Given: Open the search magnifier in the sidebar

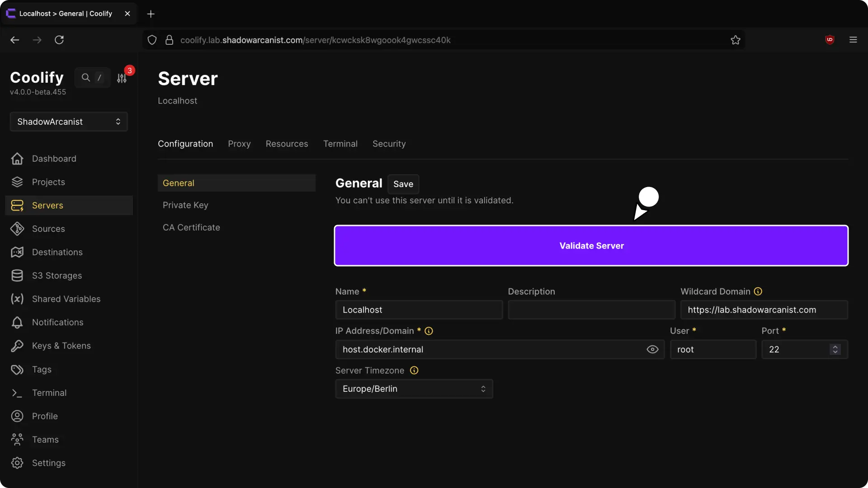Looking at the screenshot, I should point(86,77).
